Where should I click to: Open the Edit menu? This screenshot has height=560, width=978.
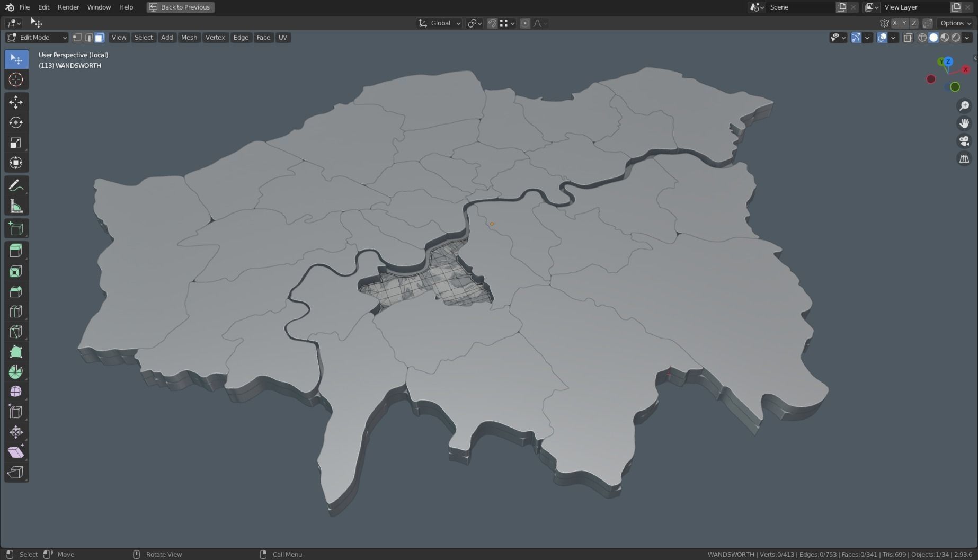pos(43,7)
